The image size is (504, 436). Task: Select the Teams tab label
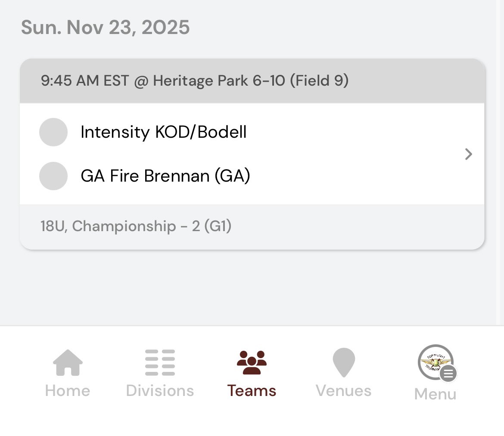tap(252, 391)
